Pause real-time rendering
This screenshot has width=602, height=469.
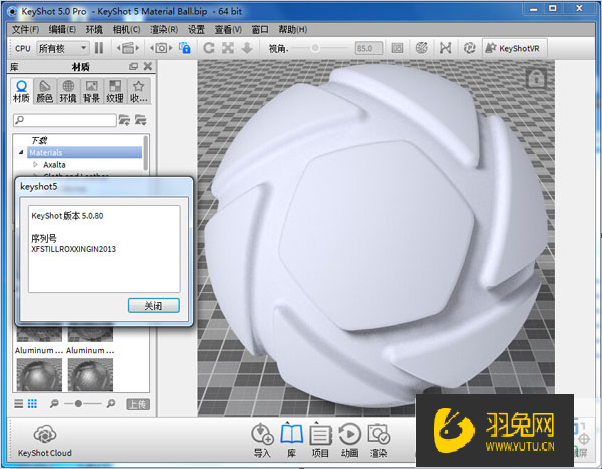point(99,48)
